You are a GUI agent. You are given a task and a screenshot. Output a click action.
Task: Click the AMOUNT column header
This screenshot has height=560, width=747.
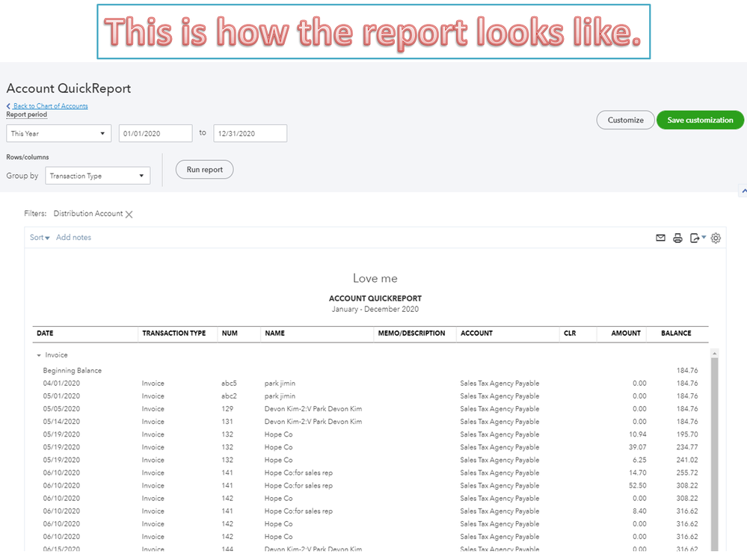coord(626,333)
